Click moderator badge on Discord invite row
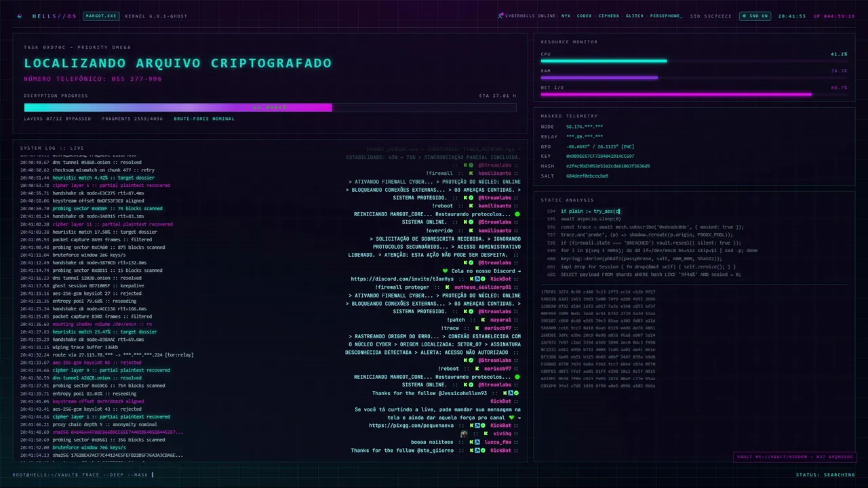Image resolution: width=868 pixels, height=488 pixels. 477,279
